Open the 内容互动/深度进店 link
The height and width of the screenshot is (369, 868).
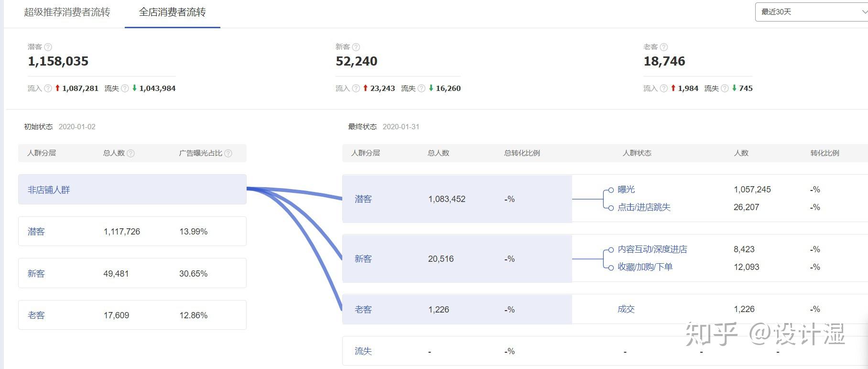tap(652, 249)
